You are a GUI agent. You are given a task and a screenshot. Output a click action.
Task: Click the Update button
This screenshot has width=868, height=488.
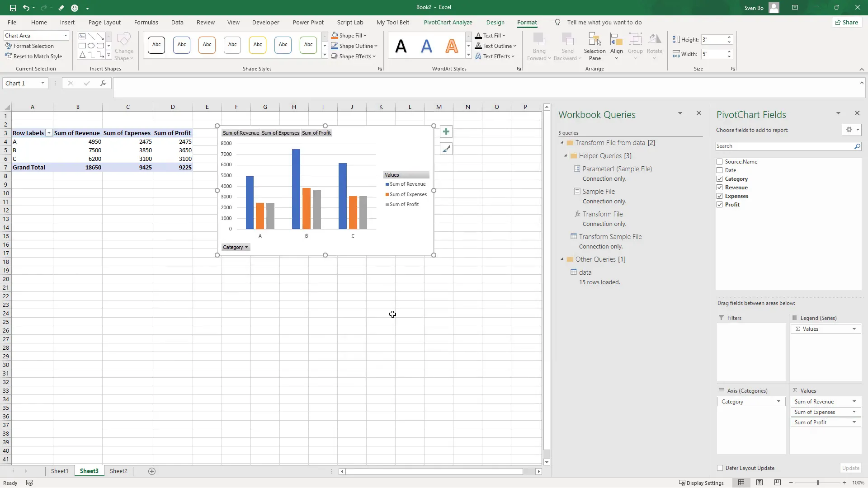[851, 468]
